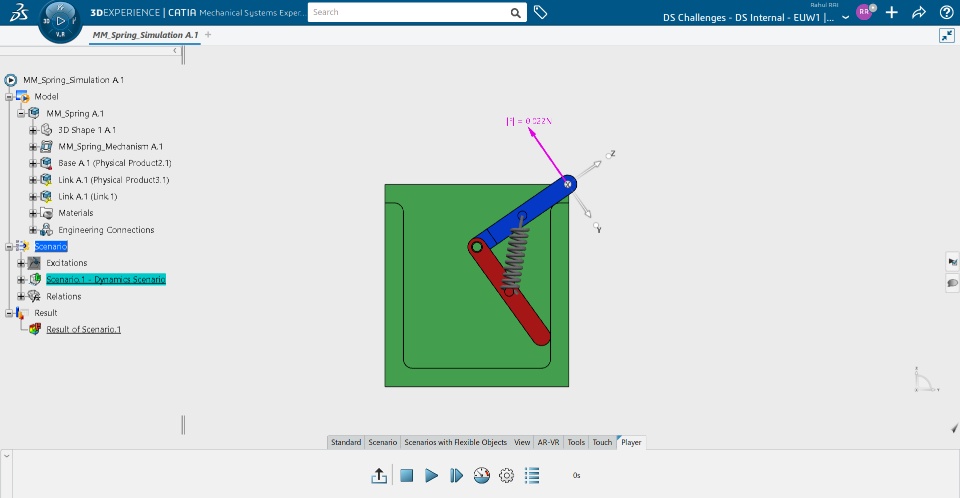Image resolution: width=960 pixels, height=498 pixels.
Task: Switch to the View tab
Action: [x=522, y=442]
